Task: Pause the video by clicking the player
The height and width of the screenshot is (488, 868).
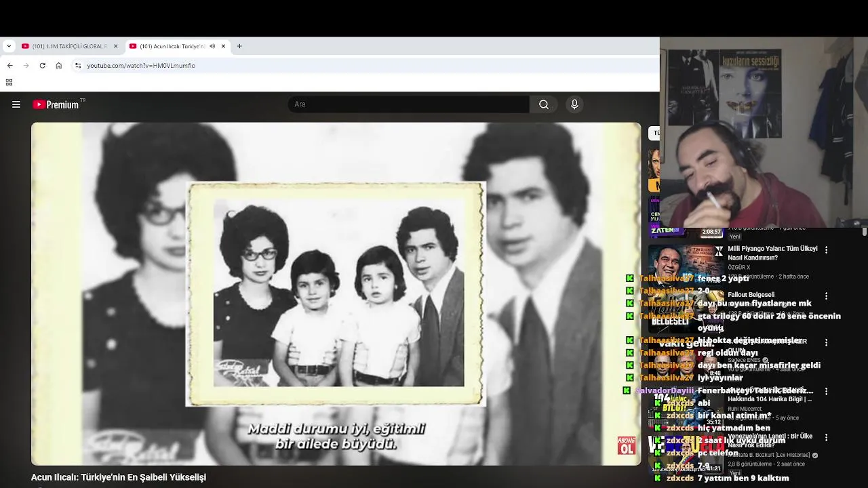Action: [336, 293]
